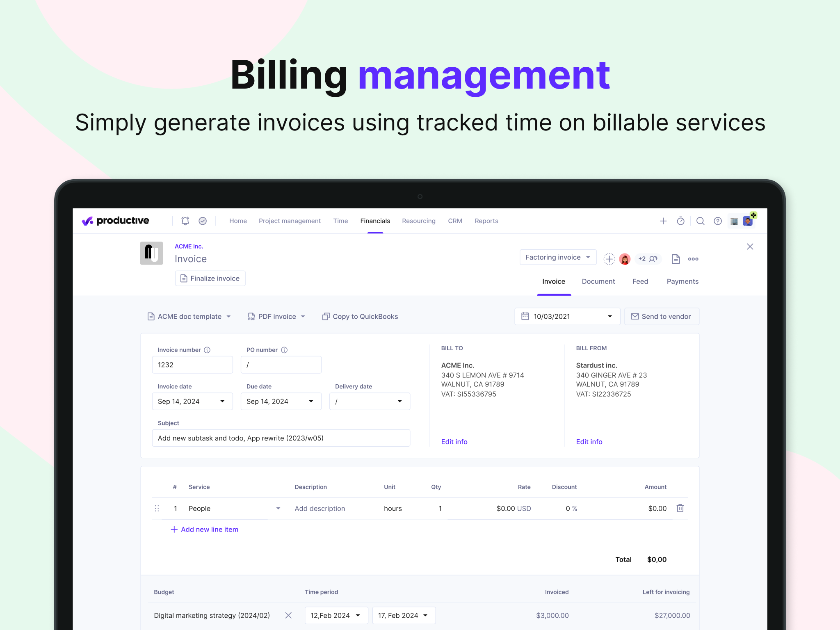Click the timer/clock icon in top navigation
This screenshot has height=630, width=840.
(x=680, y=221)
